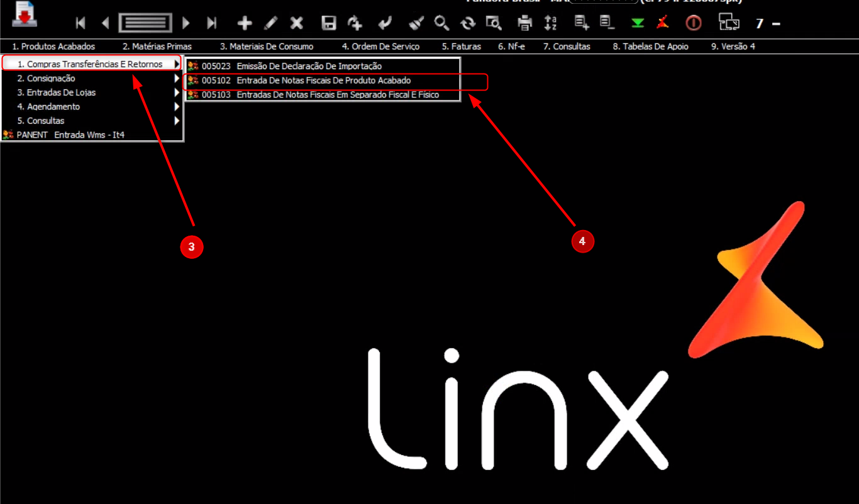
Task: Open 005102 Entrada De Notas Fiscais De Produto Acabado
Action: [x=323, y=80]
